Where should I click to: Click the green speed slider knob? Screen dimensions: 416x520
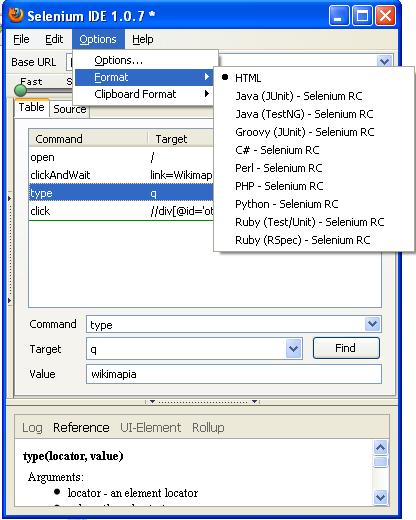point(21,90)
